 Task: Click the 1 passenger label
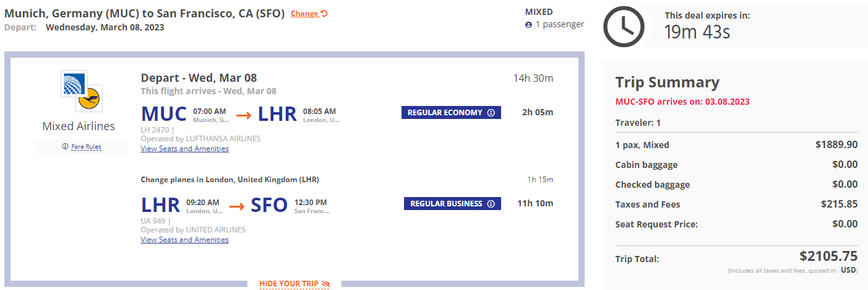coord(560,25)
